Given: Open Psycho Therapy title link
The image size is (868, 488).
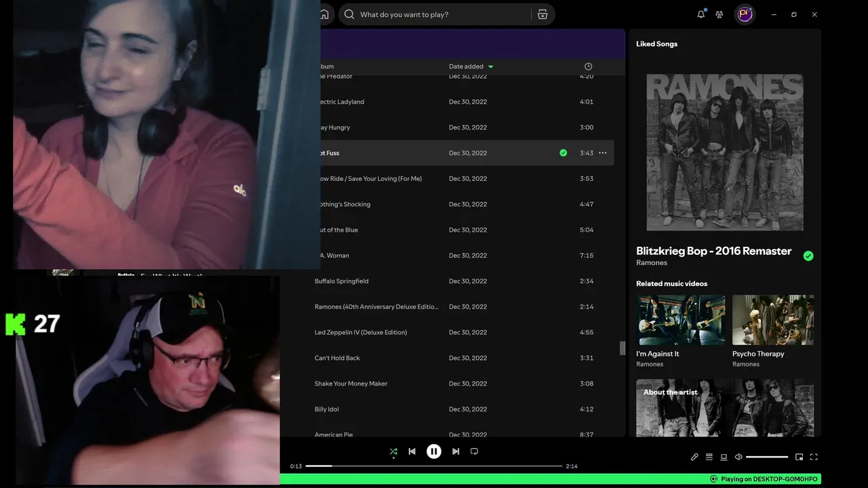Looking at the screenshot, I should 758,354.
